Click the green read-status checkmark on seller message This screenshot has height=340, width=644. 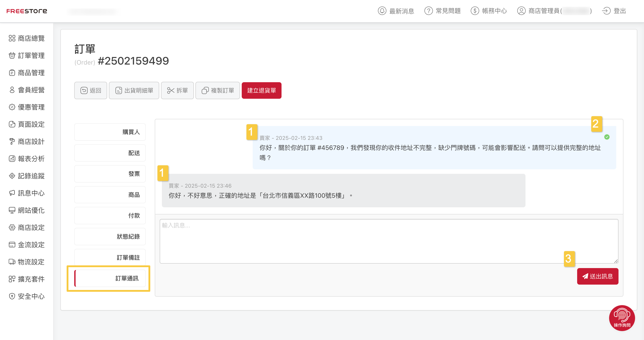[607, 137]
